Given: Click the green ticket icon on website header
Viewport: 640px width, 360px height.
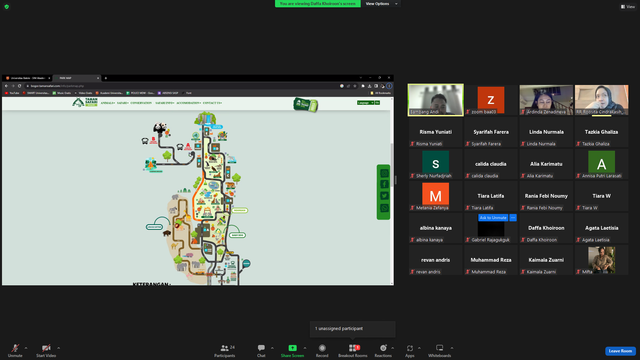Looking at the screenshot, I should pyautogui.click(x=305, y=104).
